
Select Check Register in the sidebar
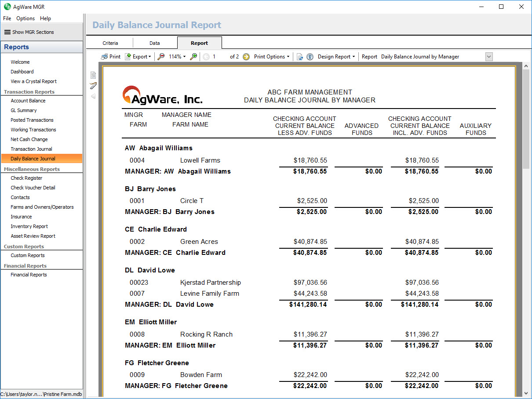26,178
